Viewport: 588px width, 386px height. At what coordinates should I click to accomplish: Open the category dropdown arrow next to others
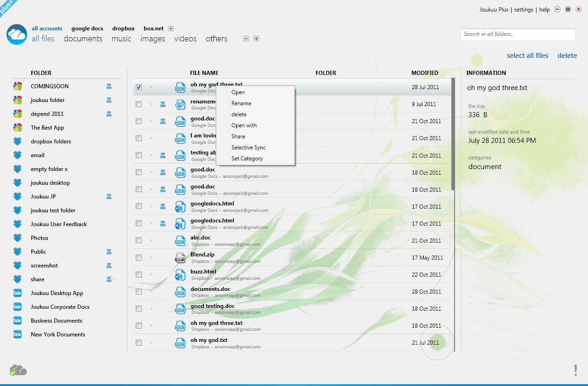(246, 39)
